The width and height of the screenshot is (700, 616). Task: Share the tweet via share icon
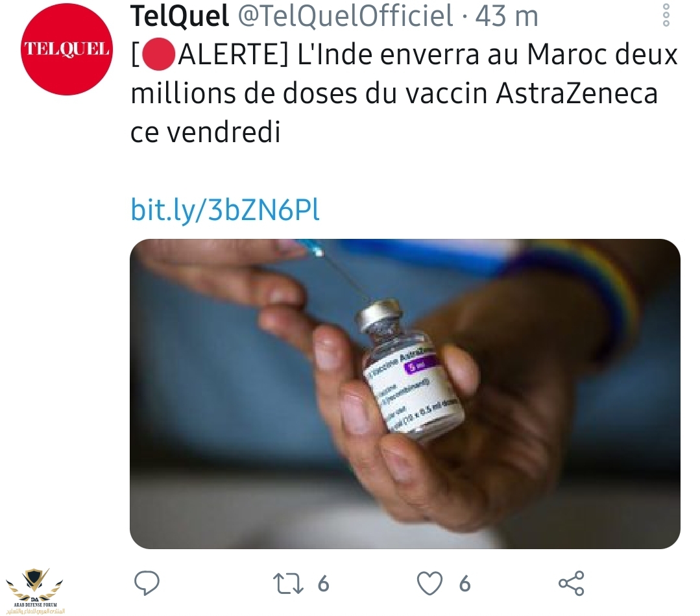572,584
